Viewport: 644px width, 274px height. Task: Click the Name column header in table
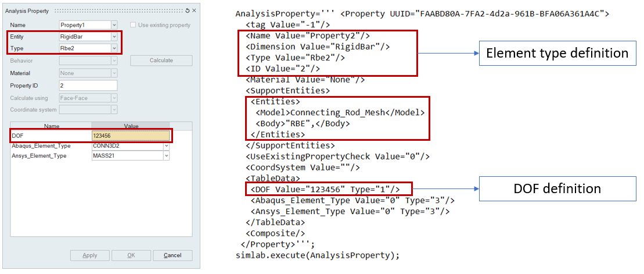pos(51,126)
